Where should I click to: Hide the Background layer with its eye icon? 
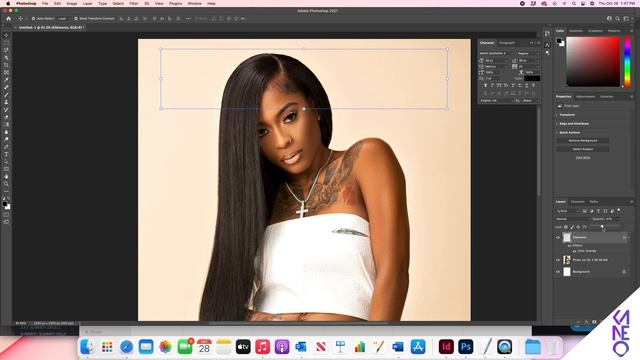click(x=558, y=272)
